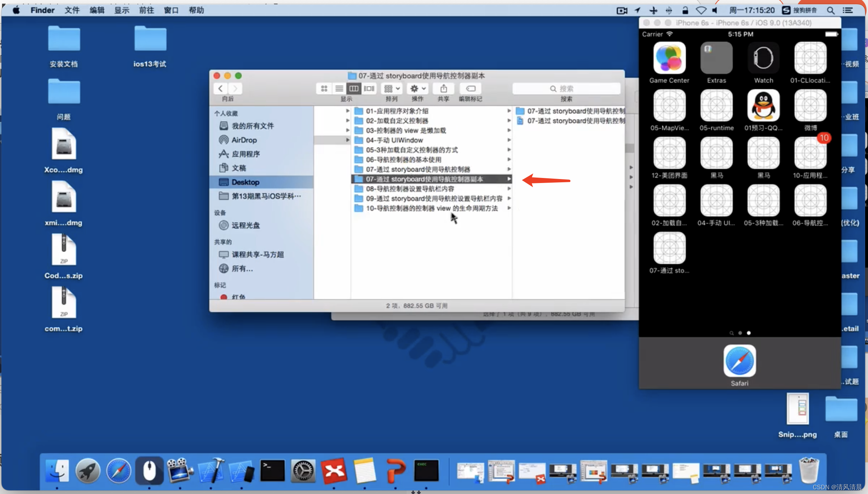
Task: Select 07-通过 storyboard使用导航控制器 folder
Action: tap(431, 169)
